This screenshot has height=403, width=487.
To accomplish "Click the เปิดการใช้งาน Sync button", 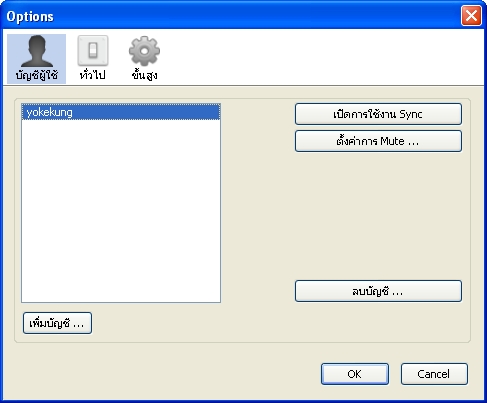I will point(378,114).
